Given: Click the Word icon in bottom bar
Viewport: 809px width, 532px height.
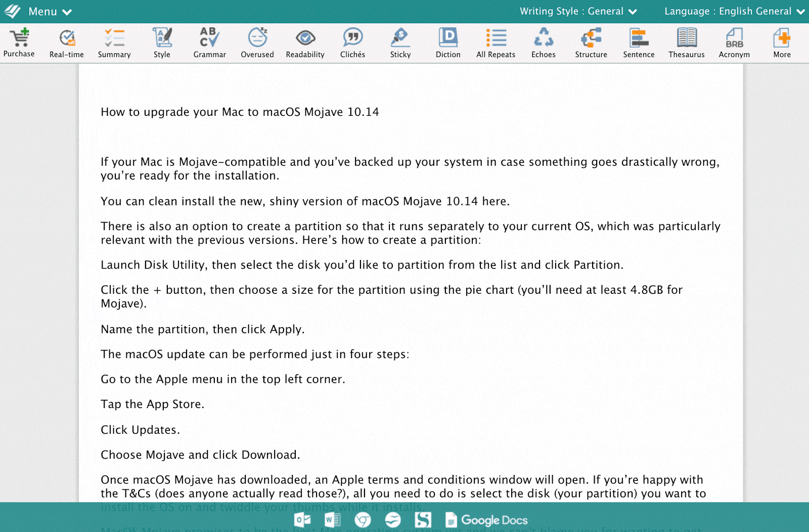Looking at the screenshot, I should (332, 519).
